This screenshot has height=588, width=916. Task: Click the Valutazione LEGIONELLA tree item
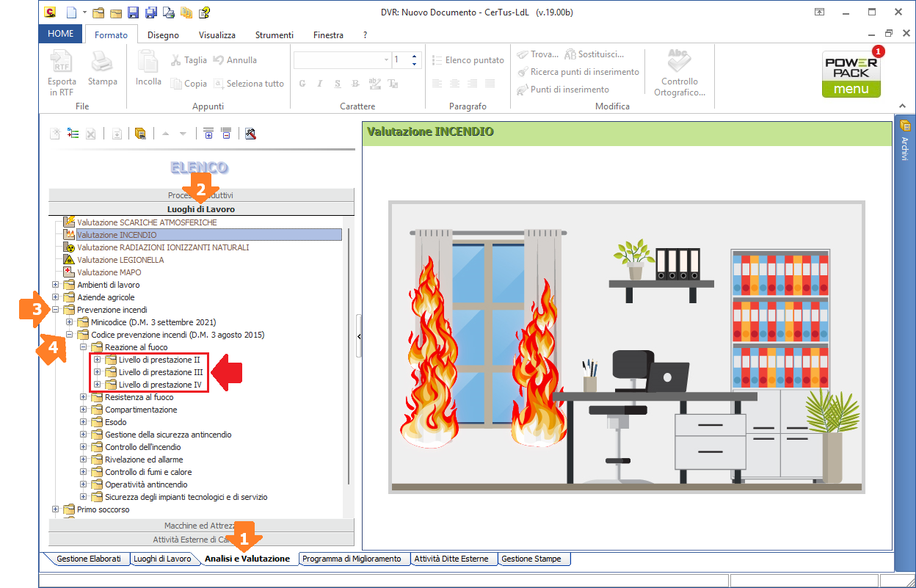click(x=120, y=260)
